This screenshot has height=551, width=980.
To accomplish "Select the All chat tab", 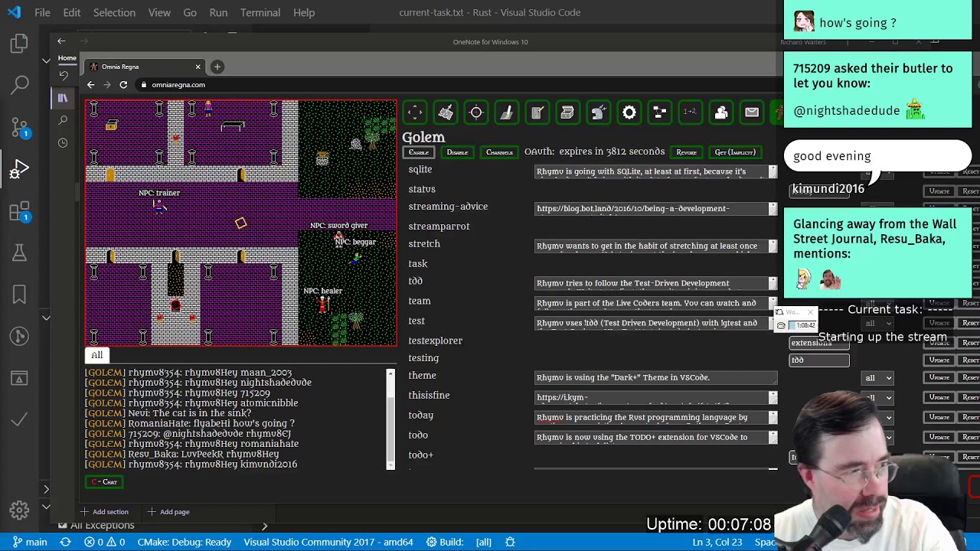I will 97,355.
